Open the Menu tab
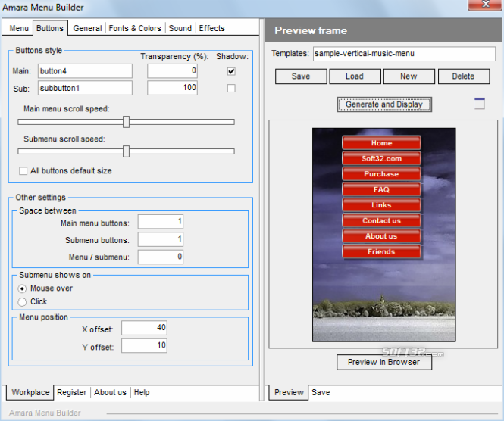This screenshot has height=421, width=504. tap(19, 28)
